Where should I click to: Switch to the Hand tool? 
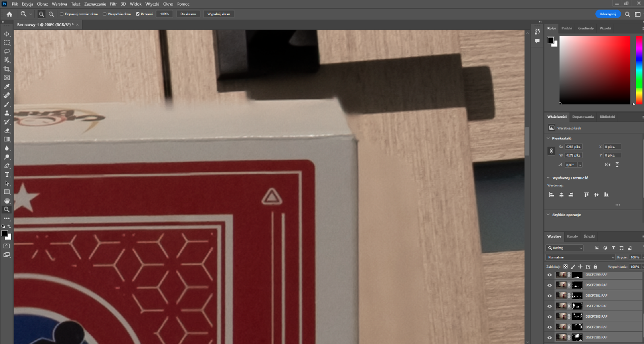coord(7,200)
